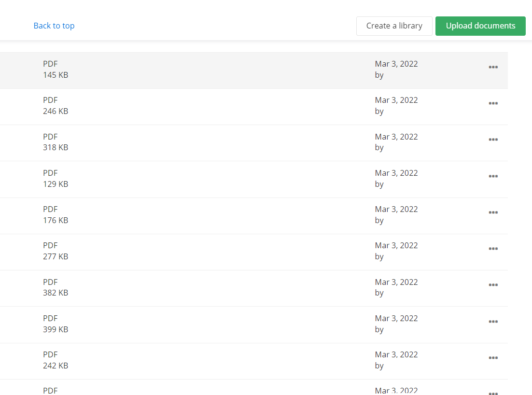Click the Create a library button

coord(394,26)
